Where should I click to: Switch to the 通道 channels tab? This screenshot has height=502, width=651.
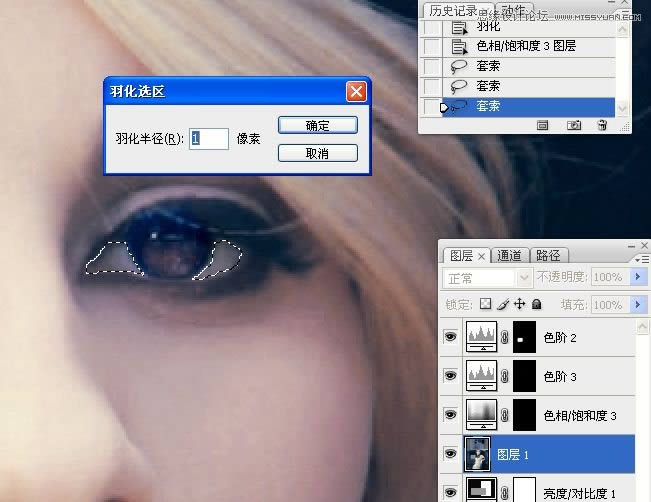coord(509,255)
